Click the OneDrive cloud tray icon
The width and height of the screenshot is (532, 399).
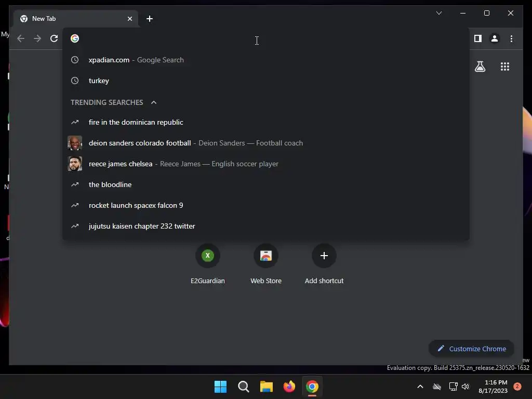coord(436,387)
